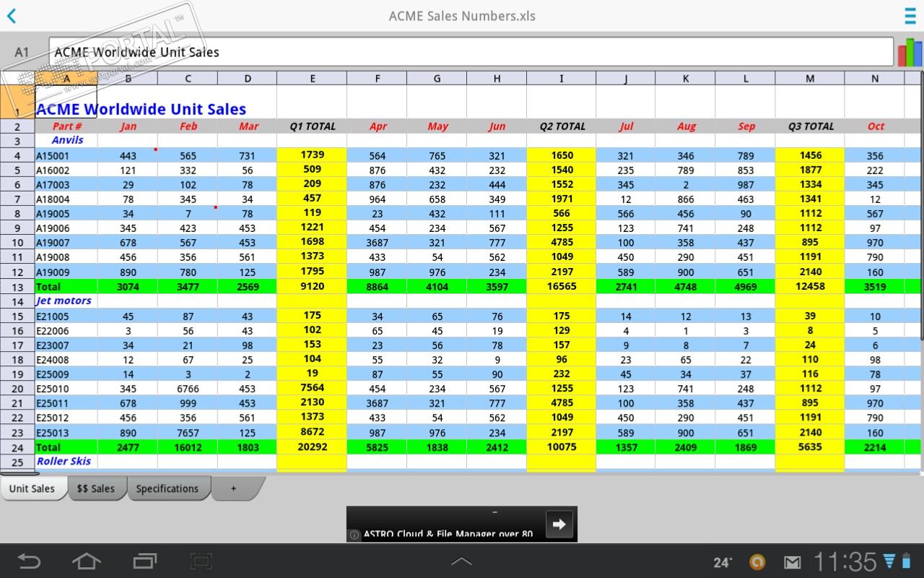Select column N header
924x578 pixels.
coord(875,79)
